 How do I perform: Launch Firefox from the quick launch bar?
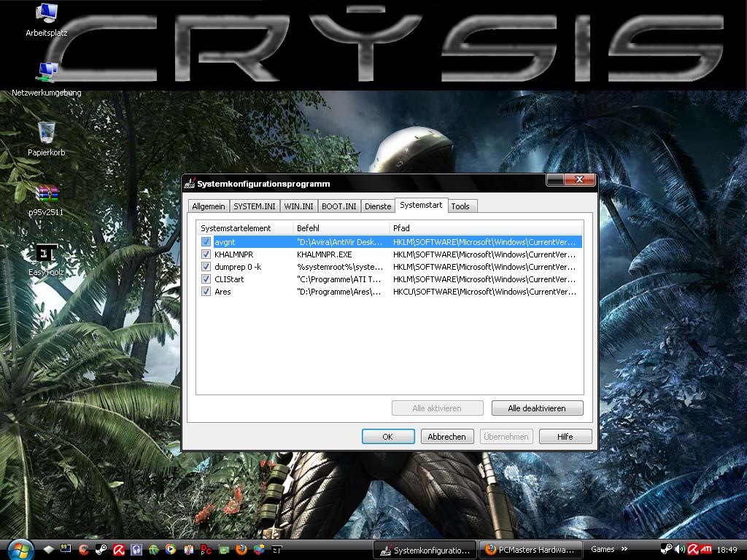pos(241,550)
